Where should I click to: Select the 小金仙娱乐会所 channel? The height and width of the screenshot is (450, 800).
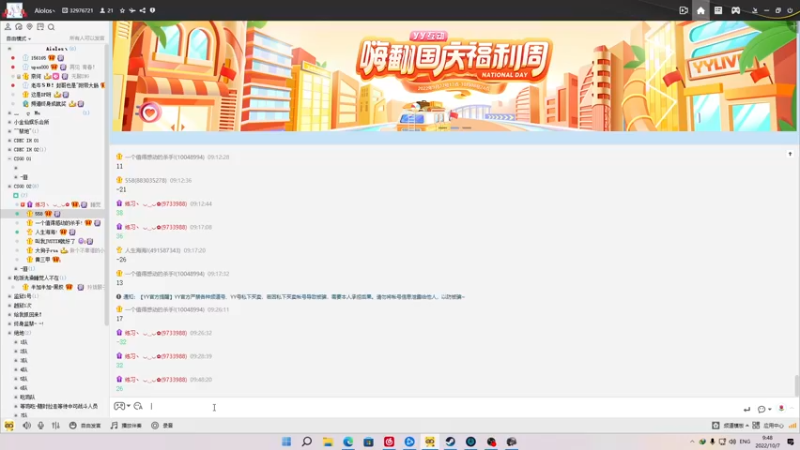32,122
